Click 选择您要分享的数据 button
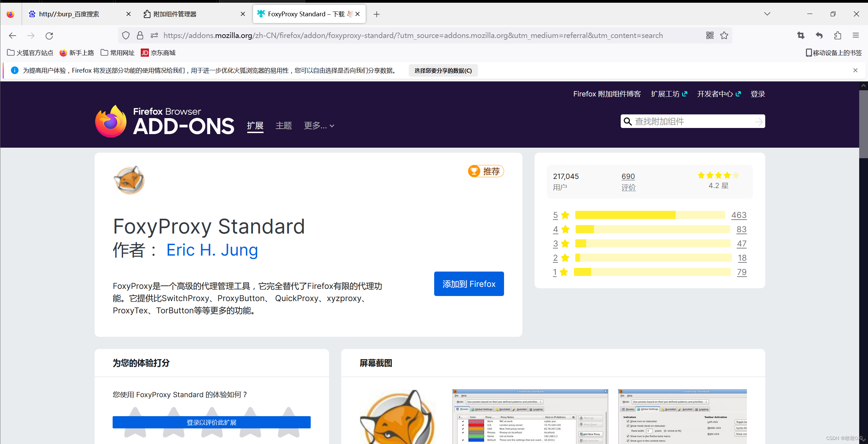 click(x=443, y=71)
